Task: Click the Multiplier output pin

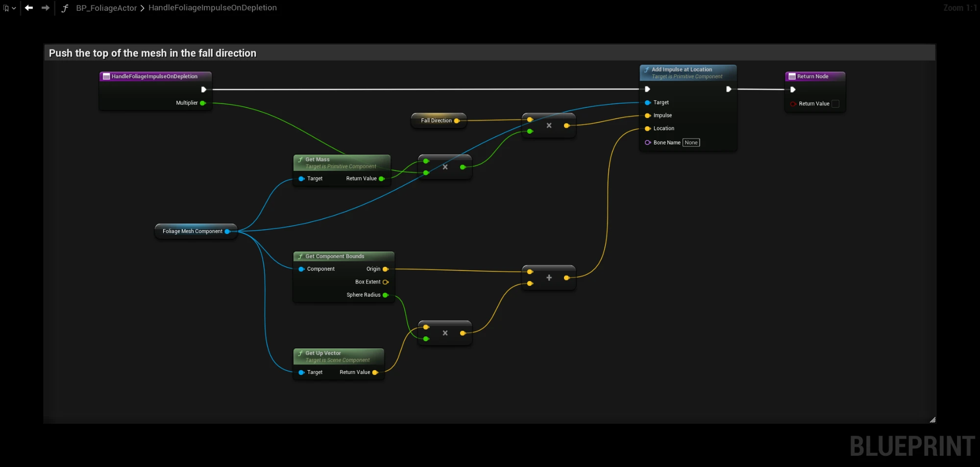Action: coord(203,103)
